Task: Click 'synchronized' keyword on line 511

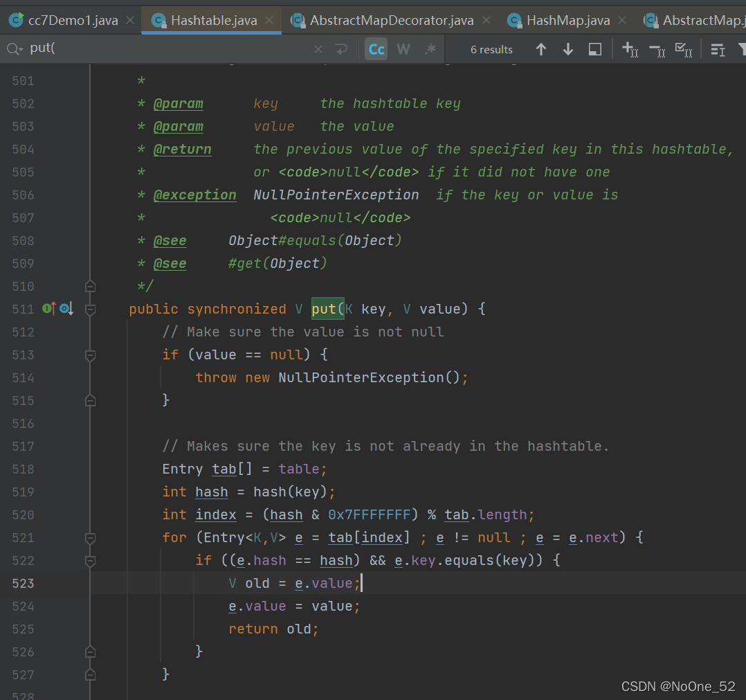Action: (x=237, y=309)
